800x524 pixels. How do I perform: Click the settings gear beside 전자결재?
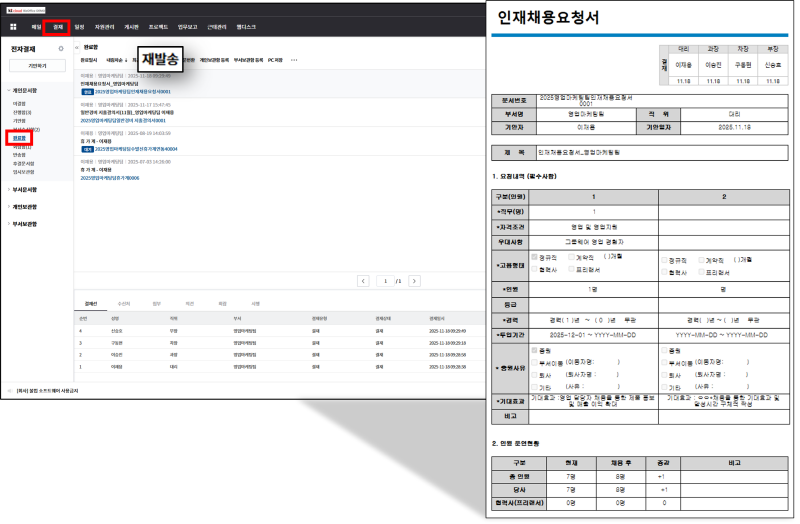[61, 48]
